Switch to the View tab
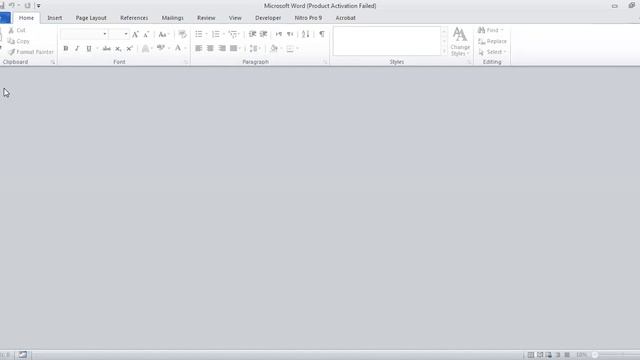 pyautogui.click(x=235, y=18)
